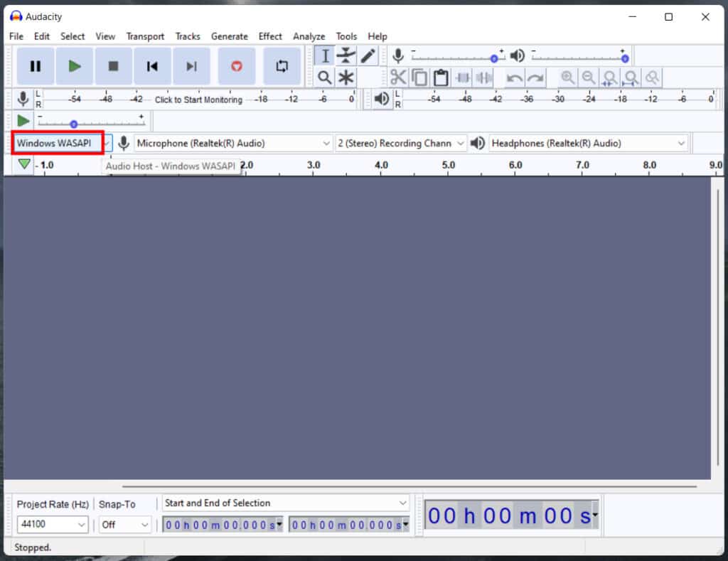Open the Project Rate 44100 dropdown

pos(53,524)
